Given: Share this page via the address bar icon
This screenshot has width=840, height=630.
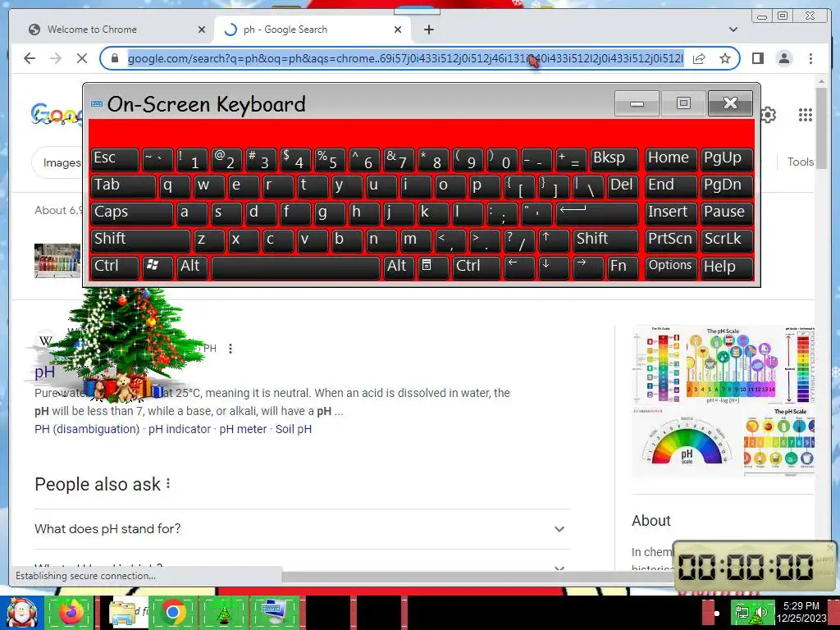Looking at the screenshot, I should point(699,58).
